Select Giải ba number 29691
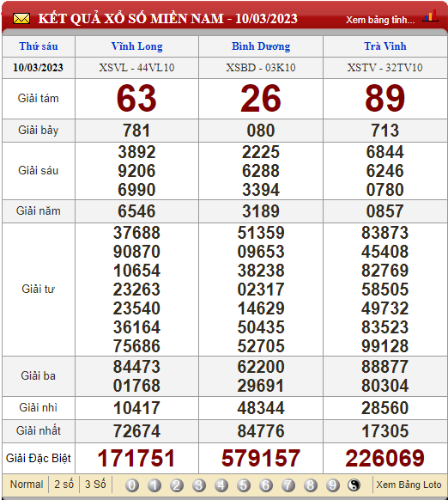The width and height of the screenshot is (448, 500). [261, 386]
